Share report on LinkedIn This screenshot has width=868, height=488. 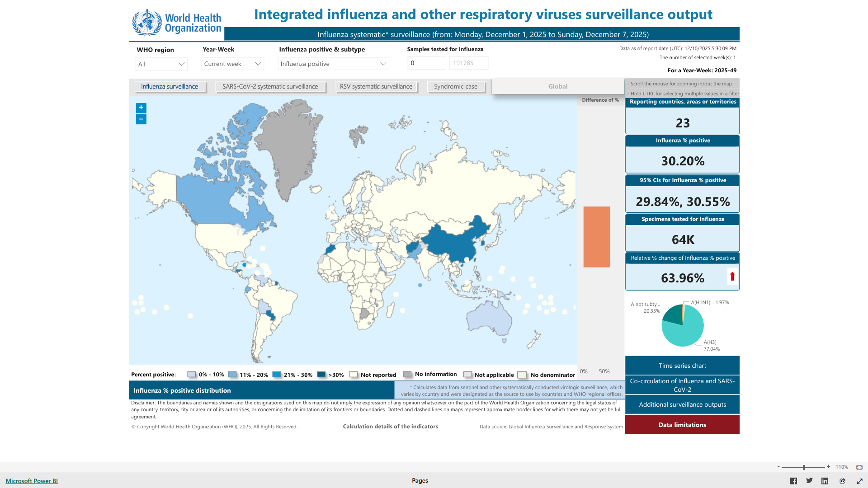point(825,481)
